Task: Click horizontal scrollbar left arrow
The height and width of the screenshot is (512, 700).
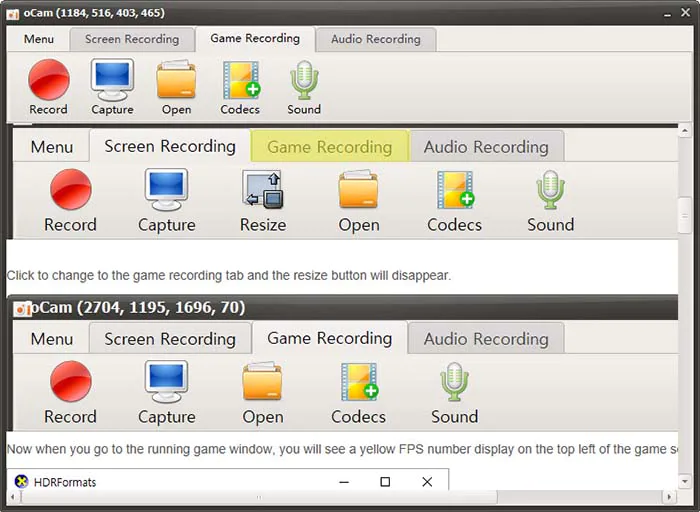Action: [x=12, y=496]
